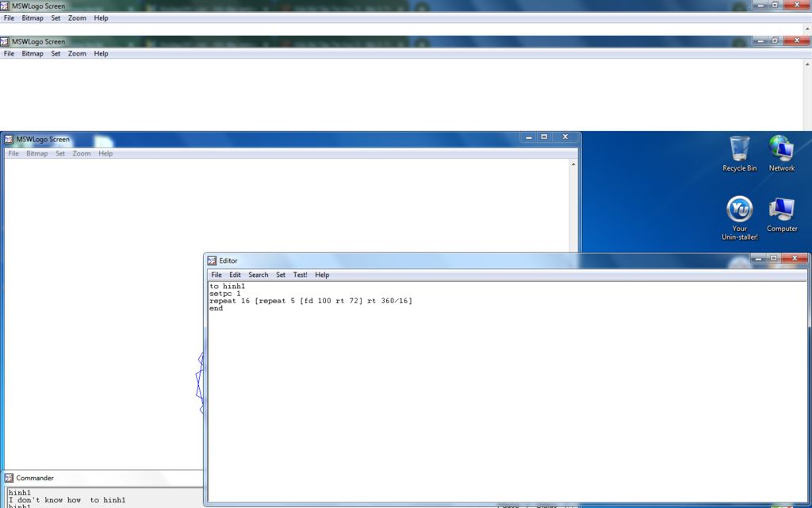The image size is (812, 508).
Task: Open Set menu in the Editor window
Action: pos(281,275)
